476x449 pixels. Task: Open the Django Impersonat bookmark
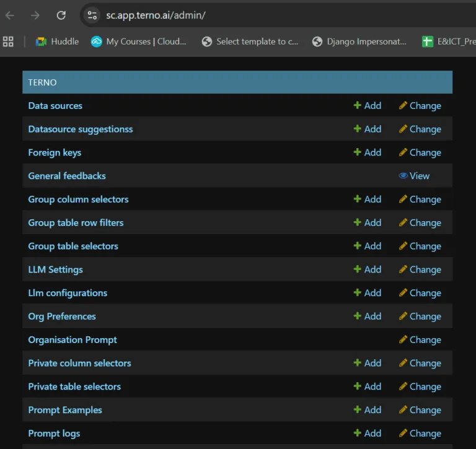coord(359,41)
